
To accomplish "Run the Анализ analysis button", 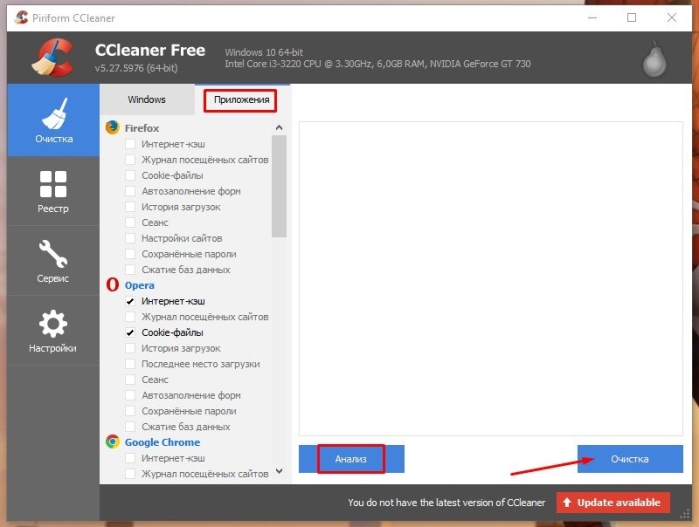I will (x=351, y=459).
